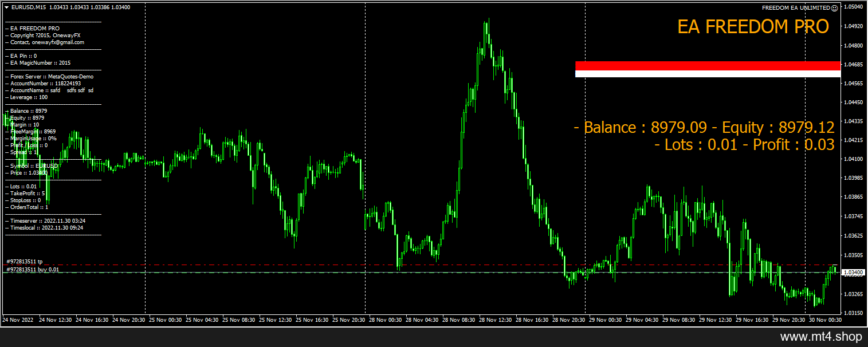Click the EA MagicNumber :: 2015 line
This screenshot has width=868, height=347.
[x=37, y=63]
